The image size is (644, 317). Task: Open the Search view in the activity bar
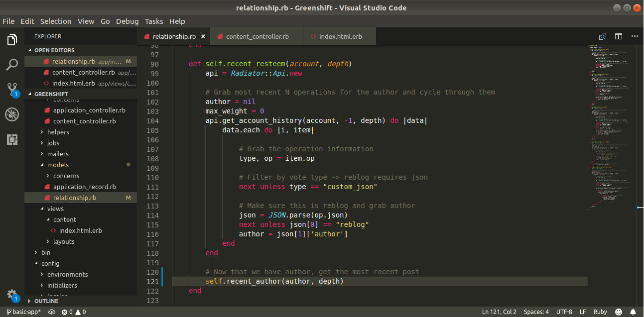pos(12,64)
